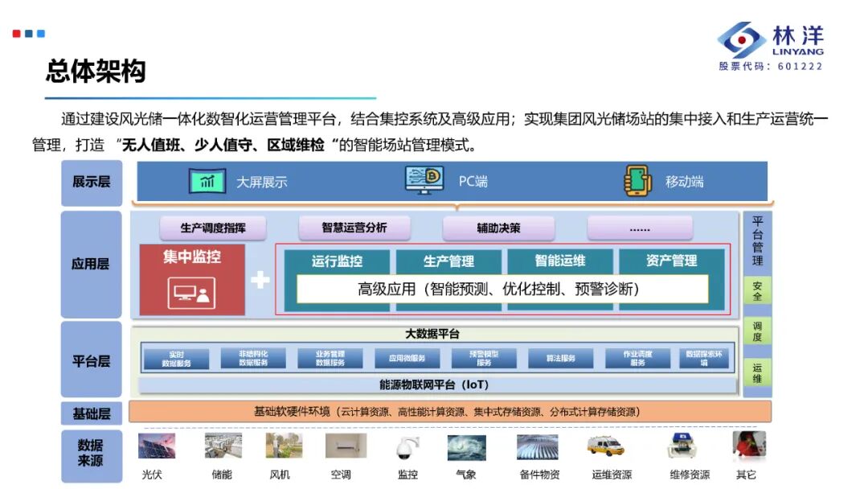The height and width of the screenshot is (489, 868).
Task: Click the 储能 caption text
Action: coord(222,475)
